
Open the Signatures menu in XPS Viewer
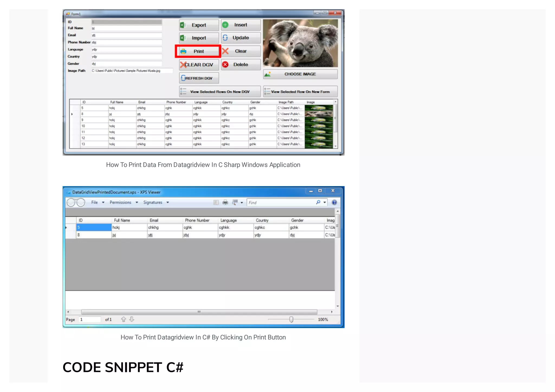tap(153, 202)
